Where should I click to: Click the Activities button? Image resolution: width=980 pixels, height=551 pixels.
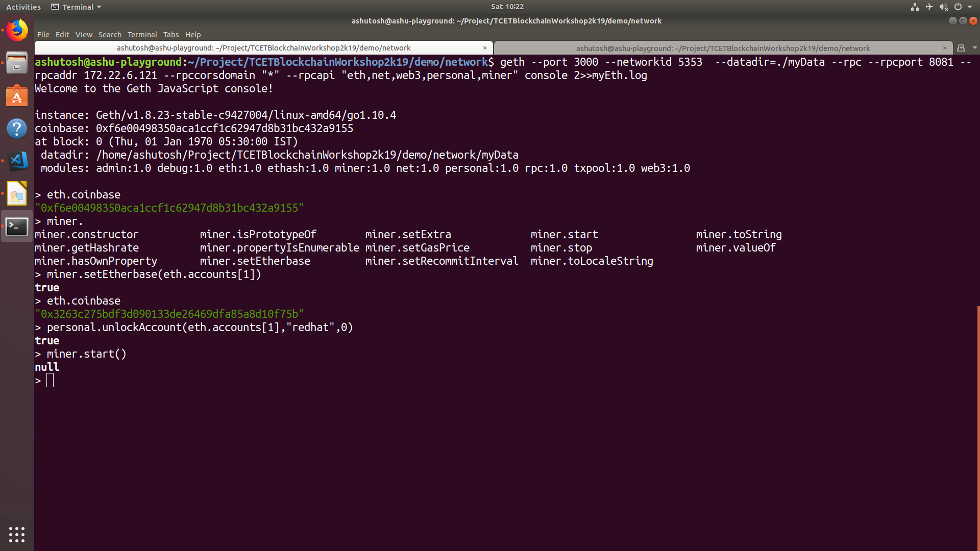coord(23,7)
